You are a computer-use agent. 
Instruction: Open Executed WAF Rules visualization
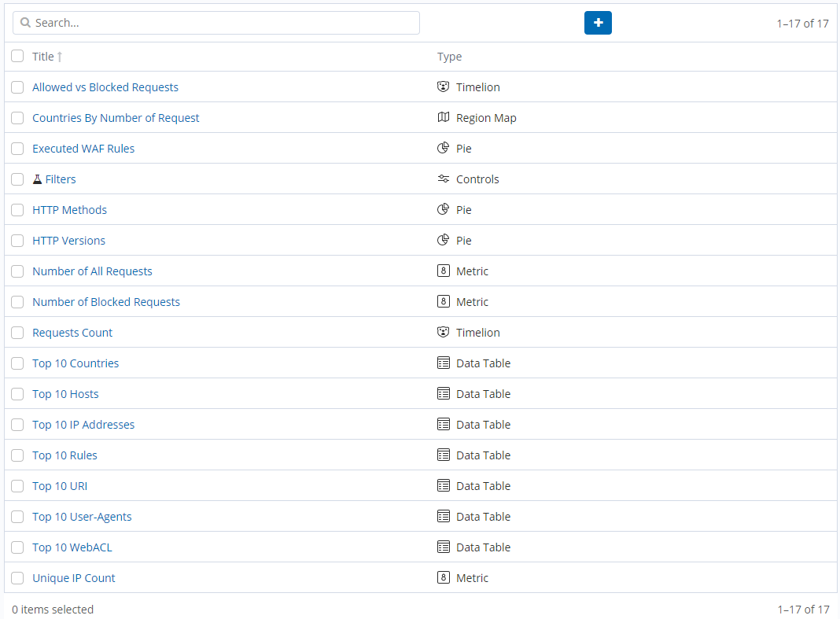[83, 149]
